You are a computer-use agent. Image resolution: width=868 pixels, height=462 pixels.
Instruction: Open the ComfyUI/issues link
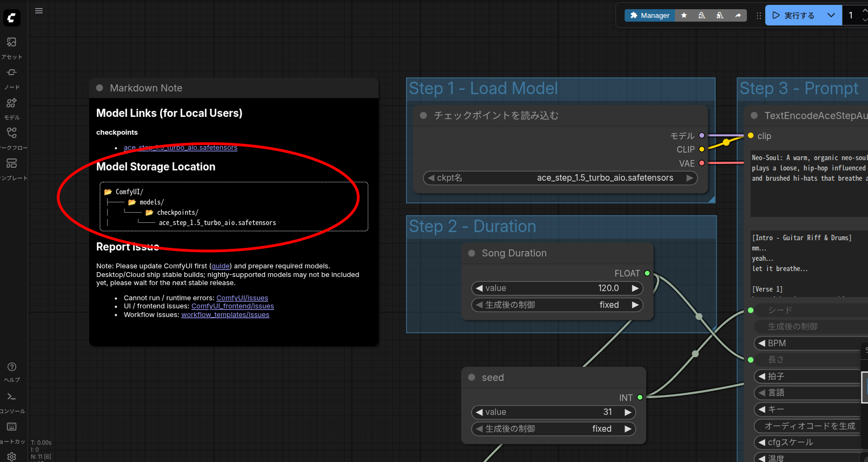(x=242, y=298)
